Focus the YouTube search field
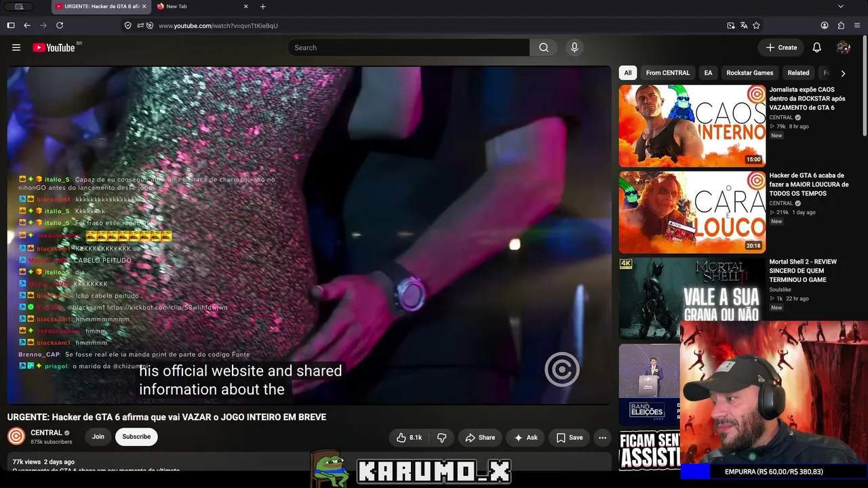Viewport: 868px width, 488px height. pyautogui.click(x=408, y=47)
